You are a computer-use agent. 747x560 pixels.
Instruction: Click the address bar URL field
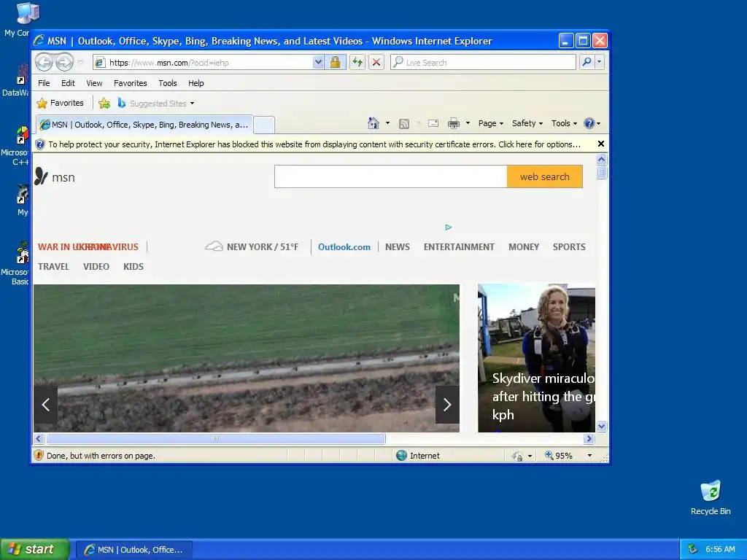(204, 63)
